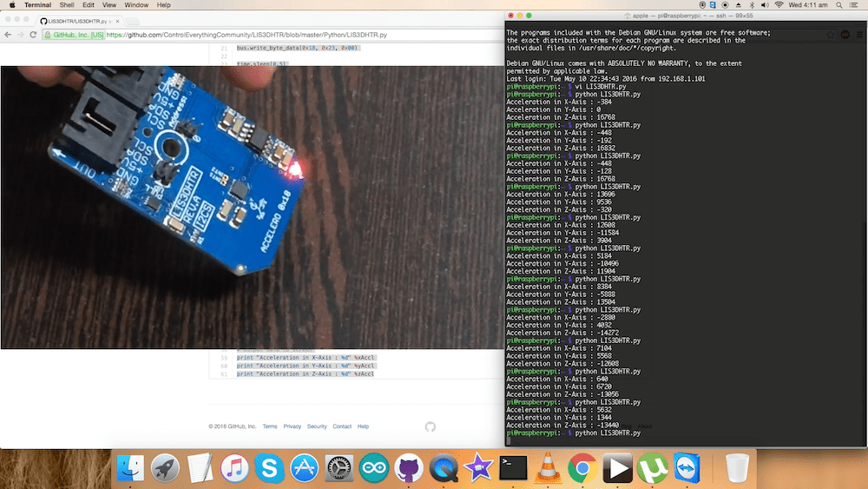Open the Security footer link

(x=317, y=426)
